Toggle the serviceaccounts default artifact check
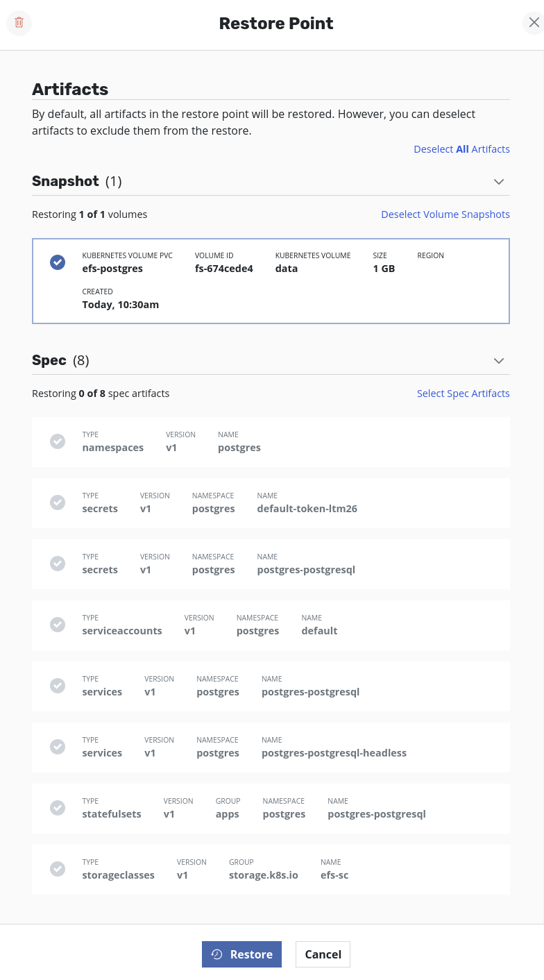Viewport: 544px width, 980px height. coord(58,625)
